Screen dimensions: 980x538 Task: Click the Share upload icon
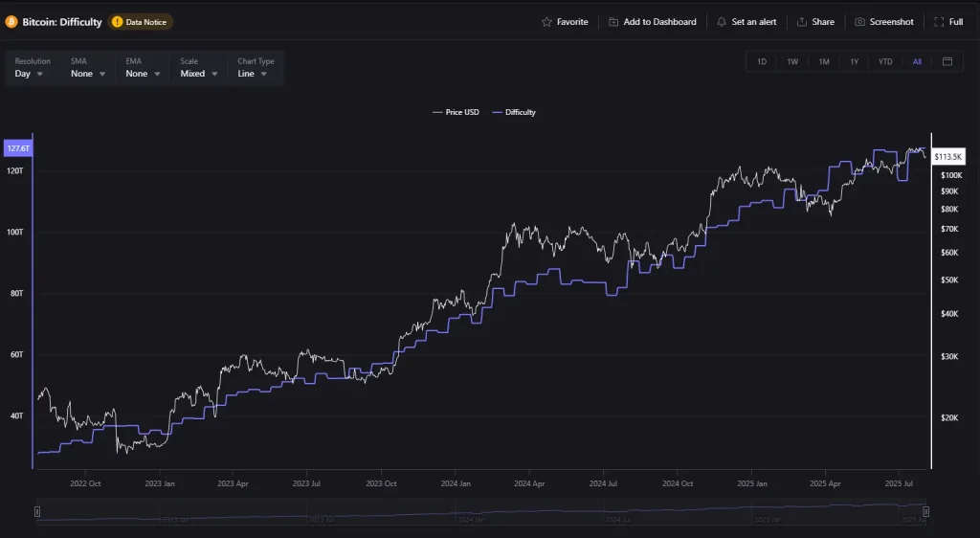[802, 22]
